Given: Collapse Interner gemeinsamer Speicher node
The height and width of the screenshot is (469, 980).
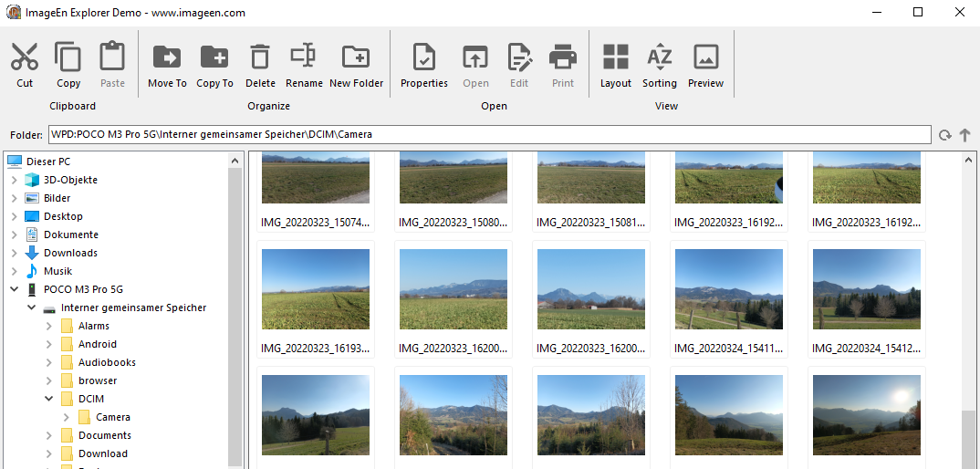Looking at the screenshot, I should tap(32, 307).
